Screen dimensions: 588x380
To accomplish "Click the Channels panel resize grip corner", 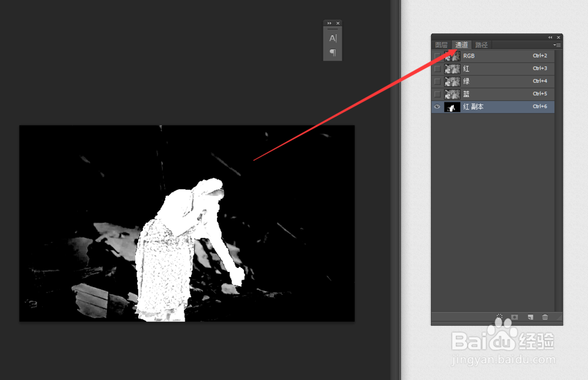I will tap(559, 318).
